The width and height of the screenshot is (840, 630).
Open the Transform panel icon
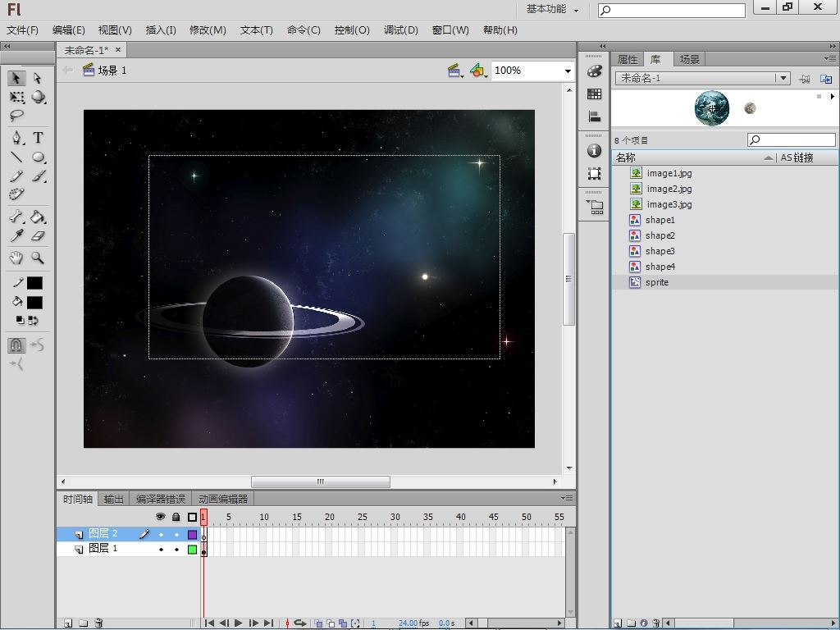pyautogui.click(x=594, y=174)
